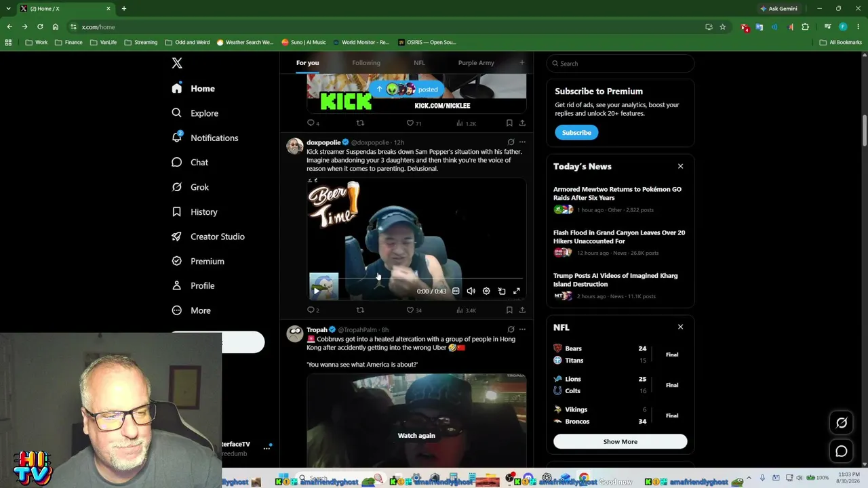Bookmark the doxpopolie post

click(x=509, y=310)
